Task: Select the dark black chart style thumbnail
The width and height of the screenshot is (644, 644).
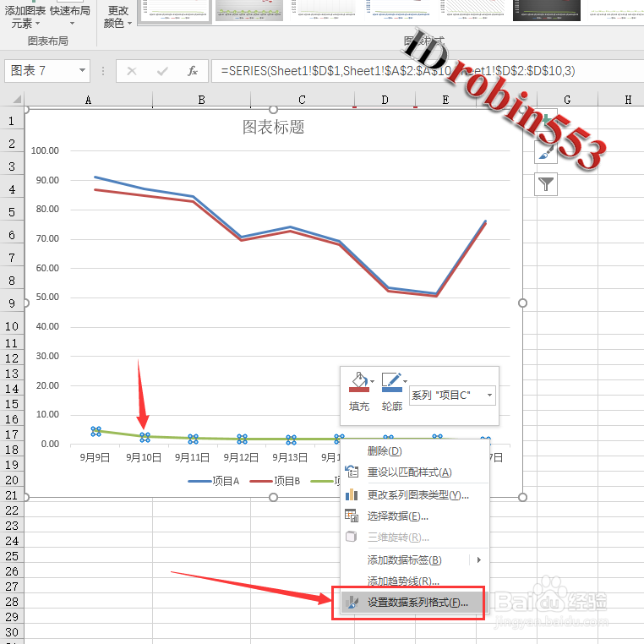Action: (547, 11)
